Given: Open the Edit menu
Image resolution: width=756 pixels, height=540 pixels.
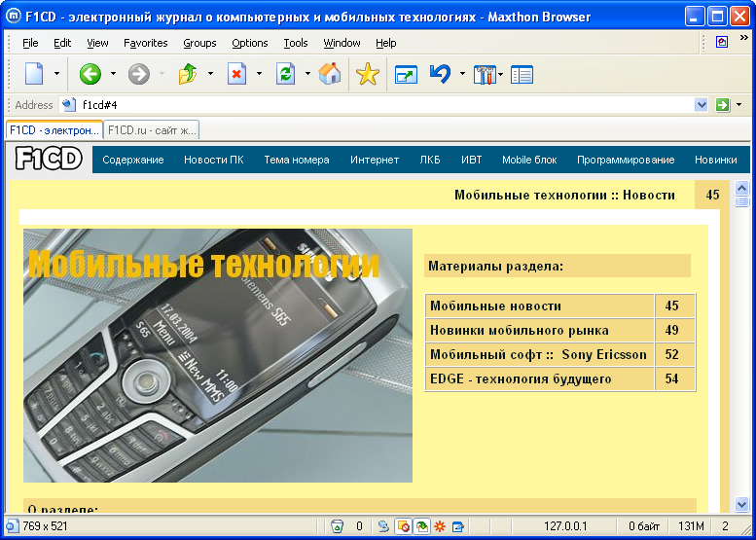Looking at the screenshot, I should 62,43.
